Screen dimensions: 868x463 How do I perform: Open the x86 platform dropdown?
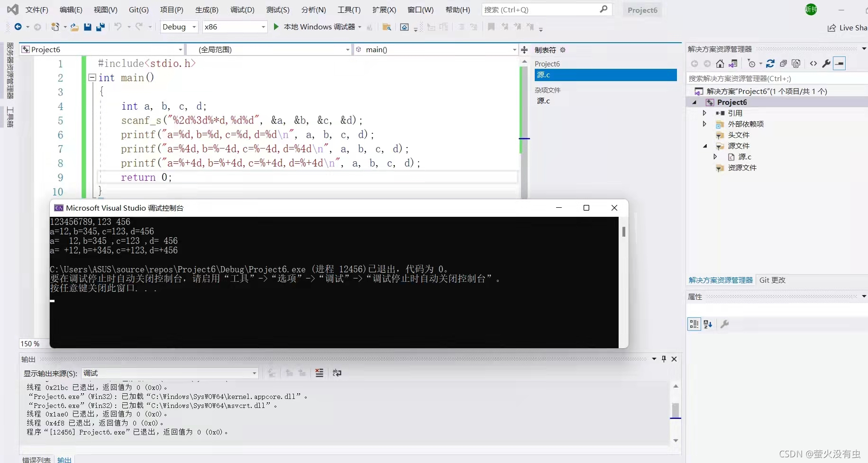[x=235, y=27]
